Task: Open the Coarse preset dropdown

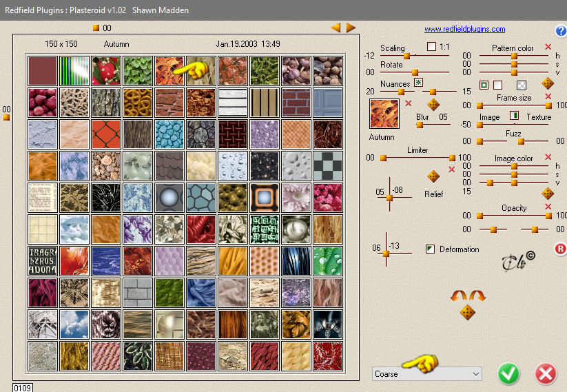Action: tap(426, 374)
